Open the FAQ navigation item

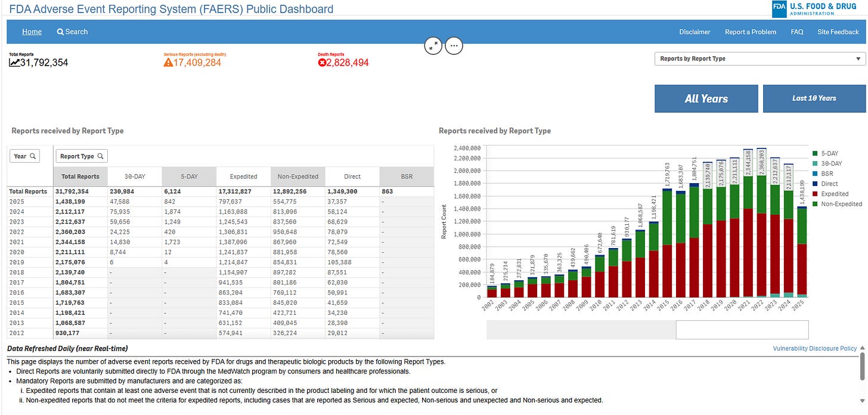pos(796,32)
